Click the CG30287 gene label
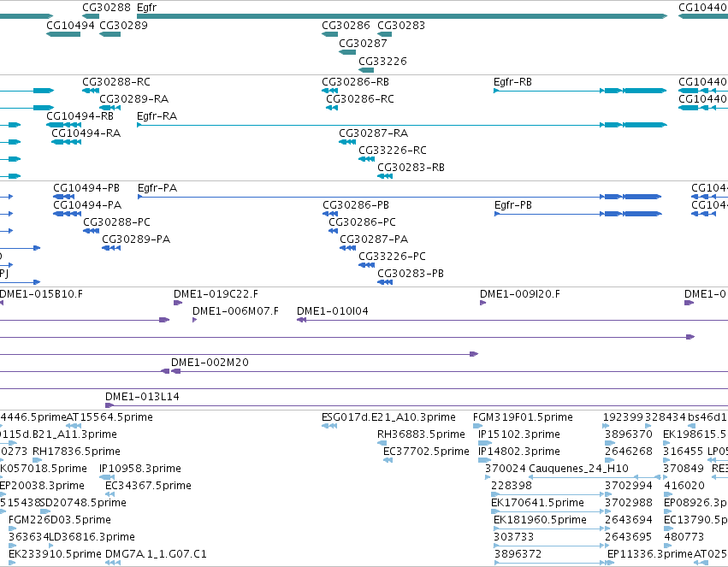This screenshot has width=728, height=567. point(363,43)
